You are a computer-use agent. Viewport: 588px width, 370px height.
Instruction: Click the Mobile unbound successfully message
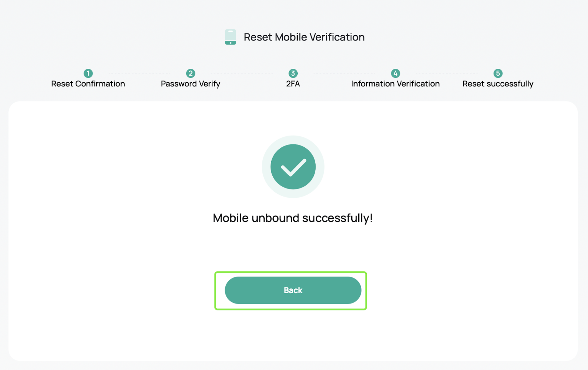click(293, 218)
